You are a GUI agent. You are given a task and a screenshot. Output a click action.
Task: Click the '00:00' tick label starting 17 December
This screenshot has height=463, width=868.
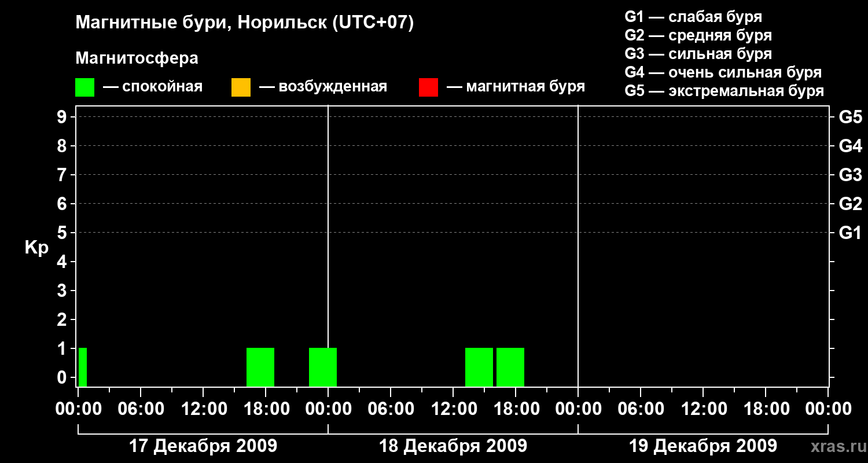(x=78, y=409)
